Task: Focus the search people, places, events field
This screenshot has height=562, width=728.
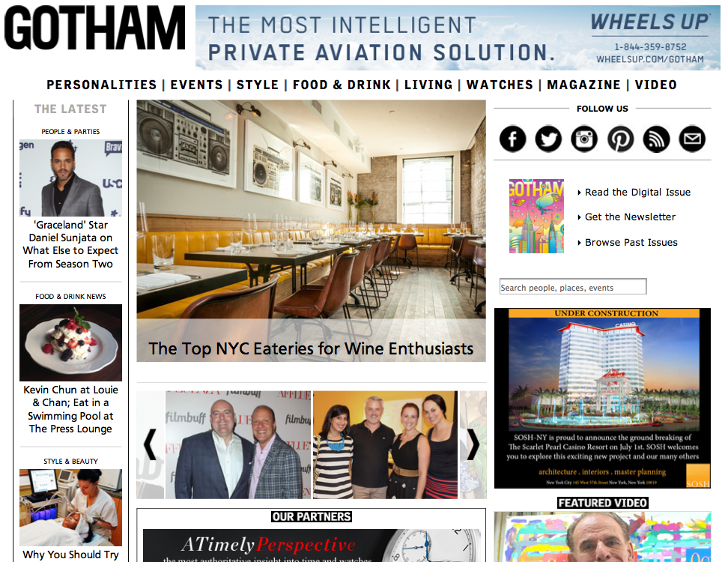Action: coord(573,286)
